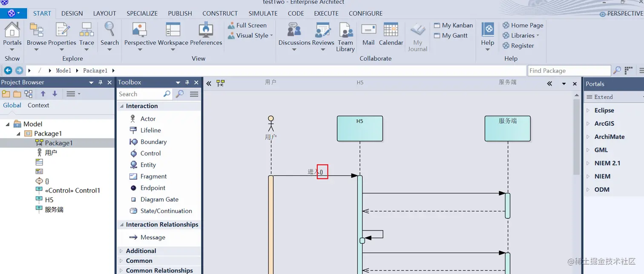Collapse the Interaction Relationships section
644x274 pixels.
point(121,225)
